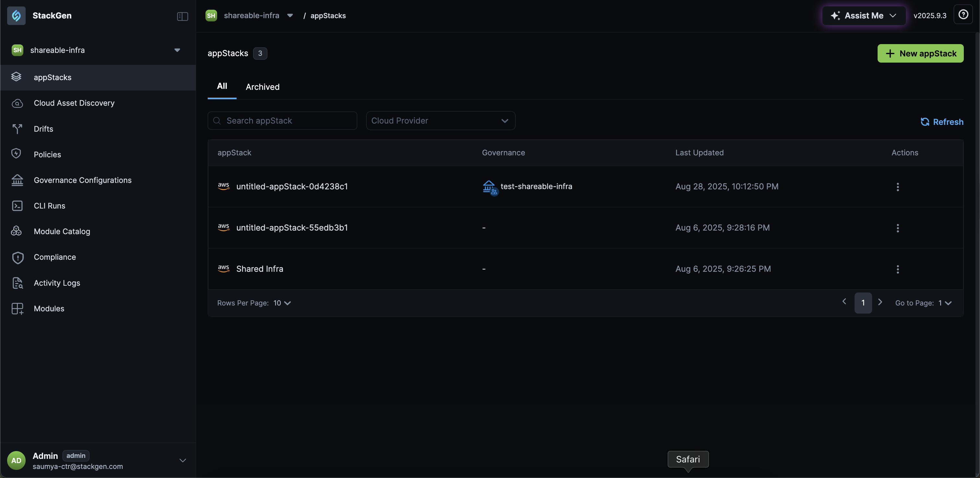Open CLI Runs in the sidebar
This screenshot has width=980, height=478.
[x=98, y=206]
